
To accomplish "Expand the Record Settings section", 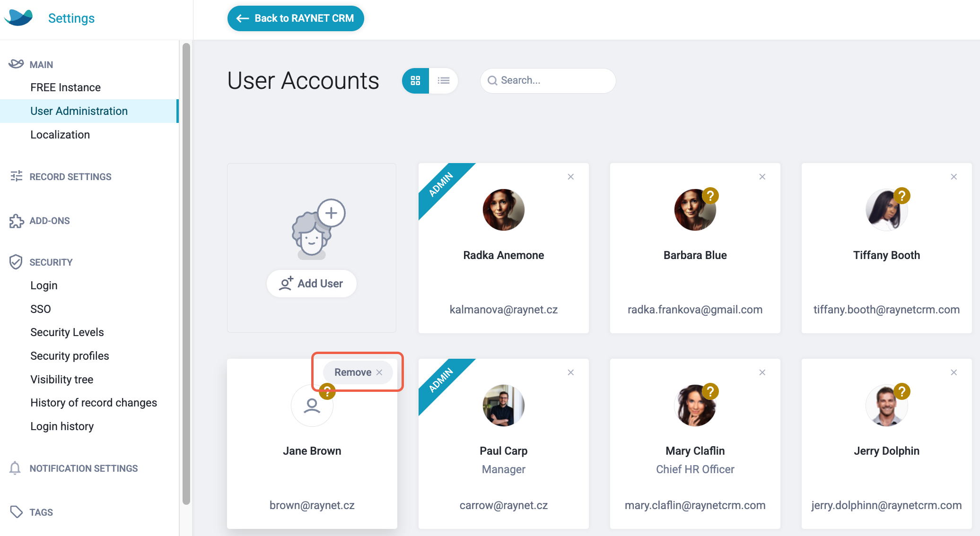I will click(x=70, y=177).
